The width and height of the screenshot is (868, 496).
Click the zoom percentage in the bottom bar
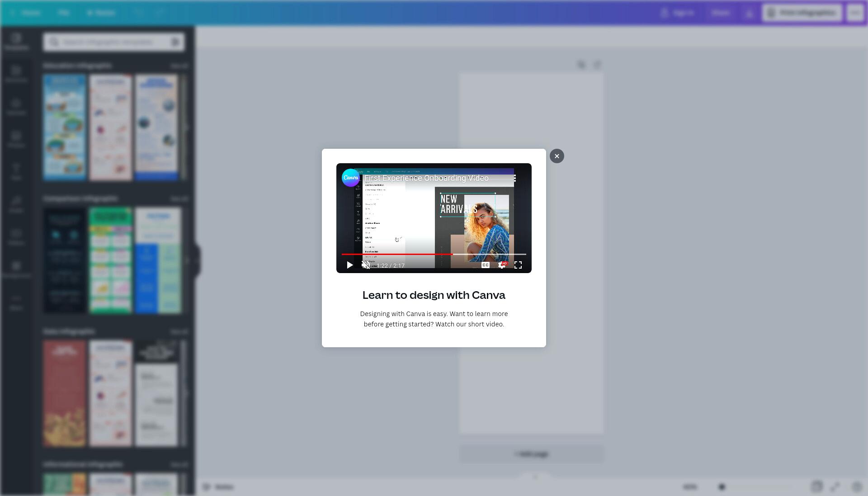click(x=690, y=487)
